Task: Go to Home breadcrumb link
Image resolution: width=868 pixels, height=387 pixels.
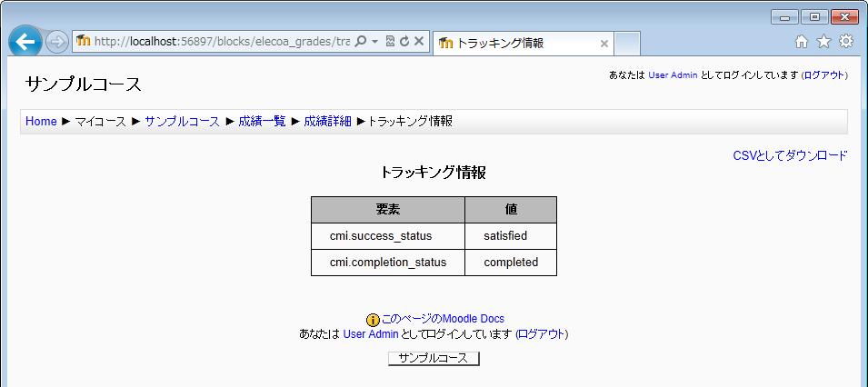Action: [x=41, y=122]
